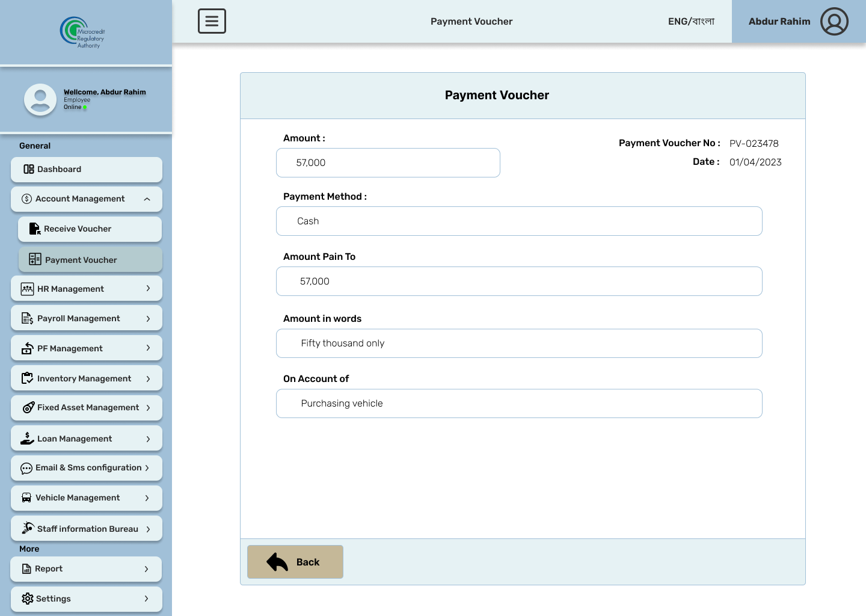Click Fixed Asset Management icon

[x=28, y=407]
